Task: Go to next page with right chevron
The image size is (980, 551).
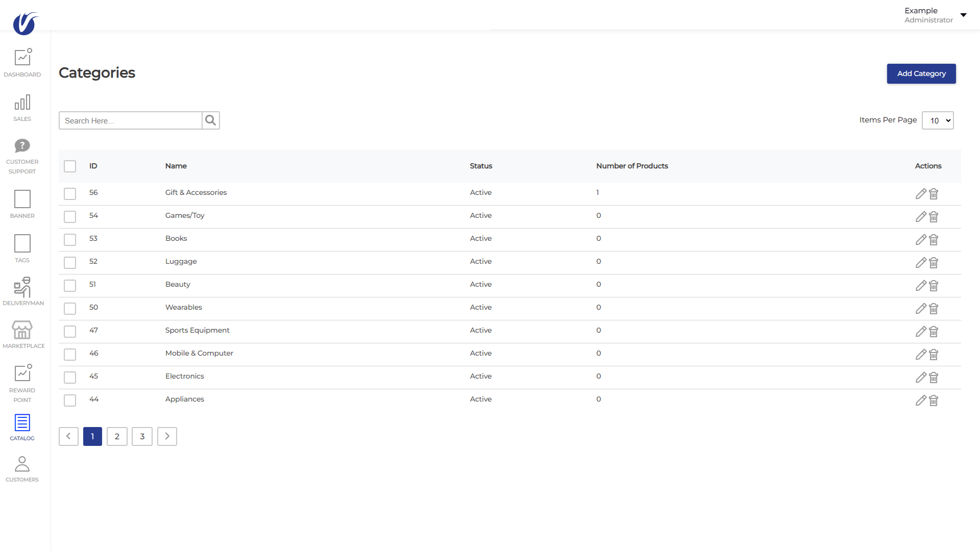Action: (167, 436)
